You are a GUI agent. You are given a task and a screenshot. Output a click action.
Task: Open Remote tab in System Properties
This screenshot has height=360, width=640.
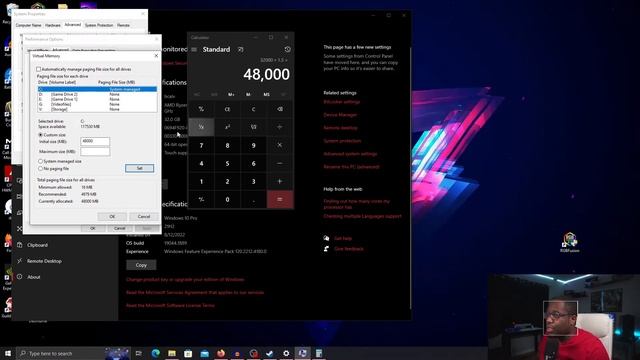(x=123, y=25)
